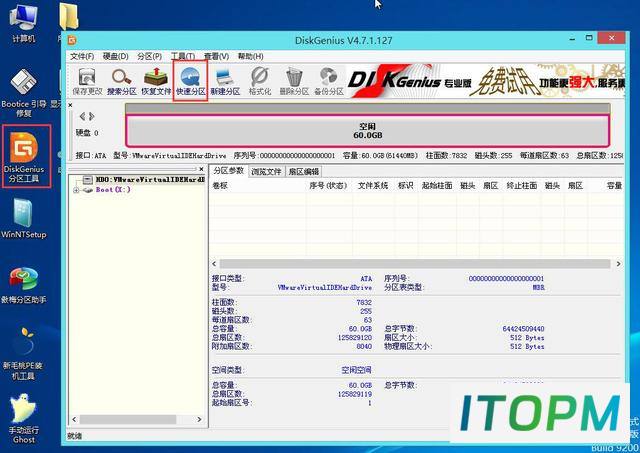Open the DiskGenius 分区工具 desktop icon
The height and width of the screenshot is (453, 640).
pyautogui.click(x=24, y=157)
